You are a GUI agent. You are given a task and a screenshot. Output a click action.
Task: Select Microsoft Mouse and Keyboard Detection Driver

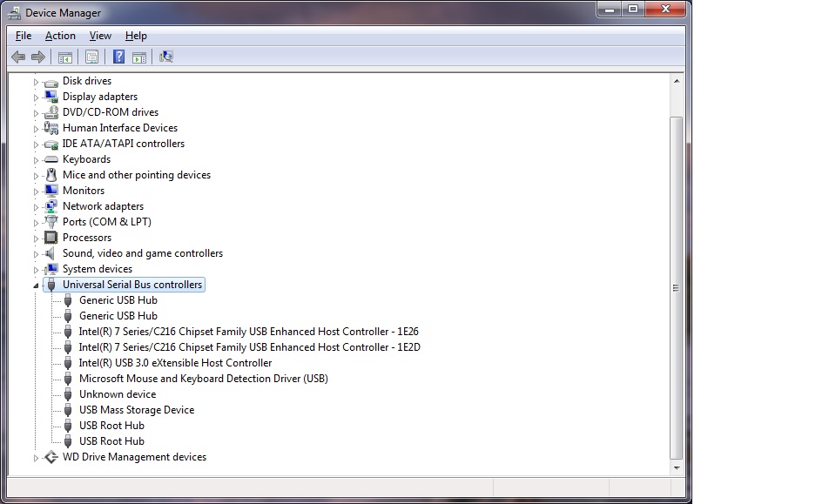click(203, 379)
